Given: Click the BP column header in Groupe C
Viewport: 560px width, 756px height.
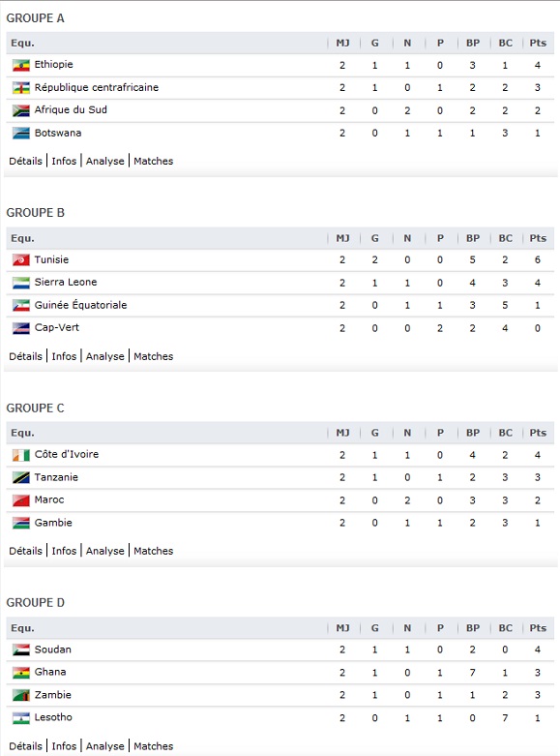Looking at the screenshot, I should (473, 433).
